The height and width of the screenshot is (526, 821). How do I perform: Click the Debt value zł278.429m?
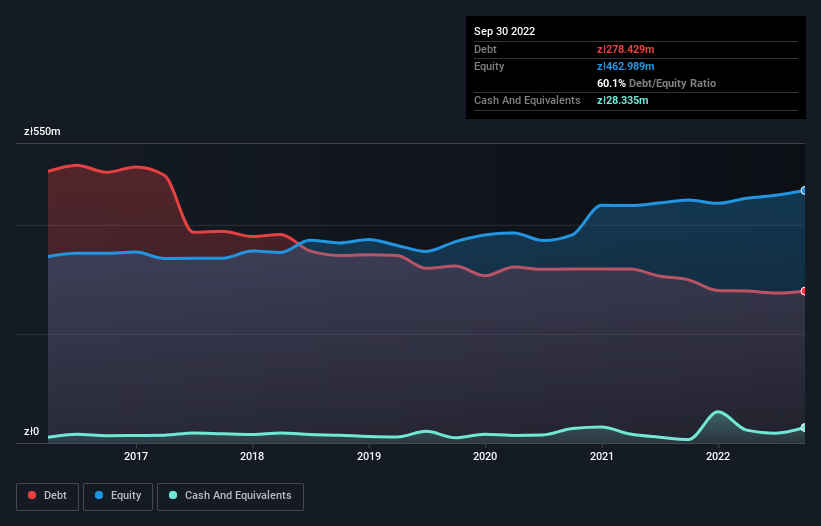pyautogui.click(x=626, y=49)
